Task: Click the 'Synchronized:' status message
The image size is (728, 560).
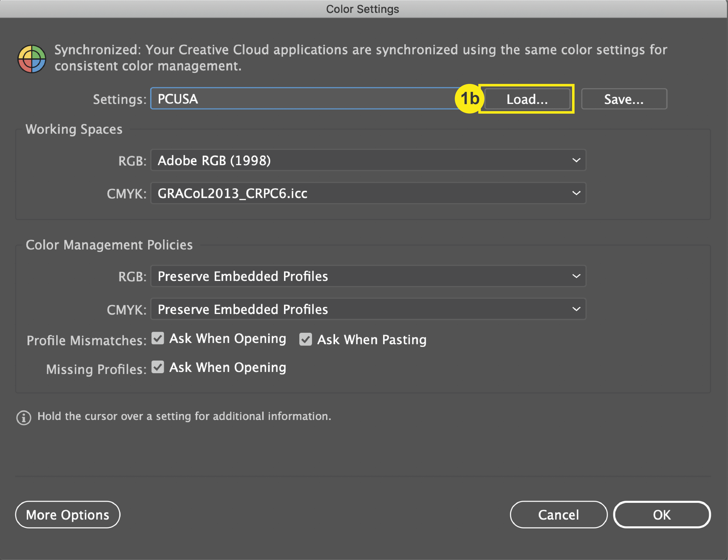Action: point(361,58)
